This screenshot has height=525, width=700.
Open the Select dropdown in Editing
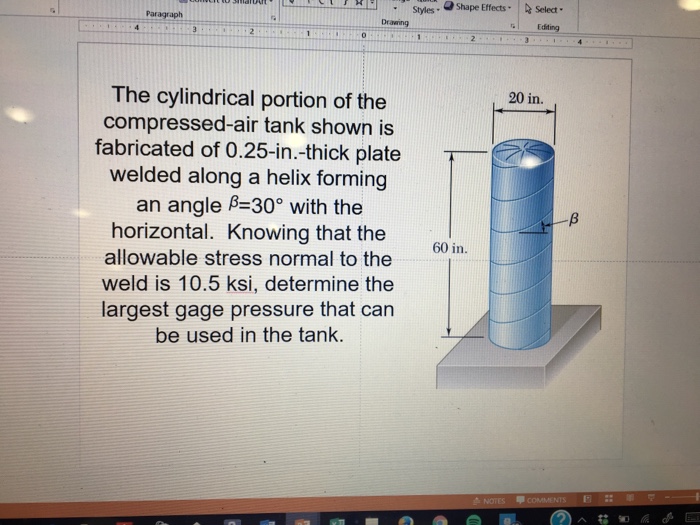coord(544,9)
